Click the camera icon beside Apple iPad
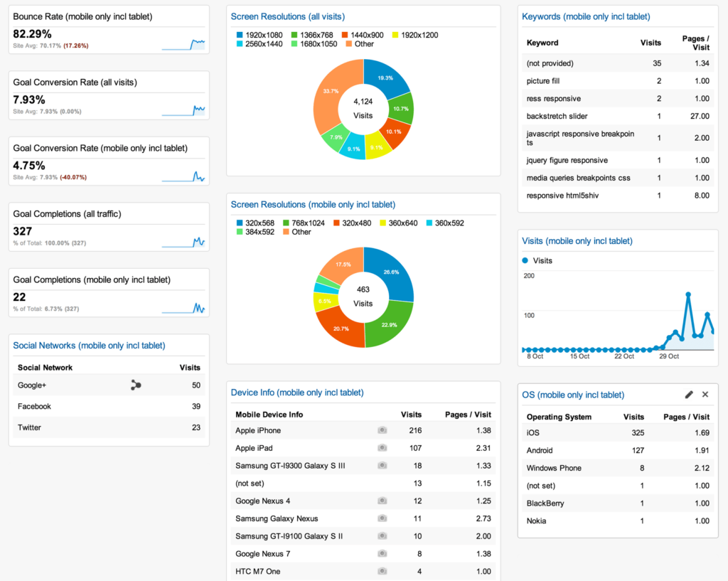The height and width of the screenshot is (581, 728). [382, 448]
